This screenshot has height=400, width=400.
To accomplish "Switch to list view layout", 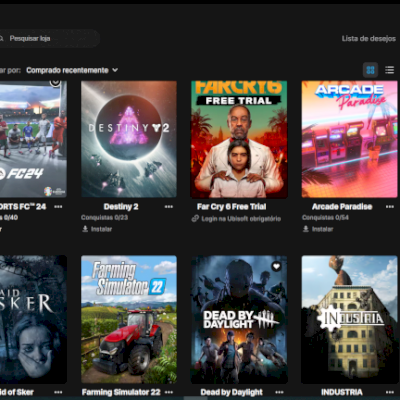I will click(389, 70).
